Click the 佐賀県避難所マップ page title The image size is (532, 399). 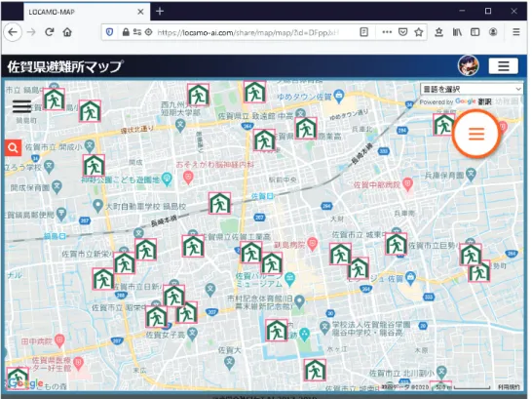pyautogui.click(x=64, y=66)
